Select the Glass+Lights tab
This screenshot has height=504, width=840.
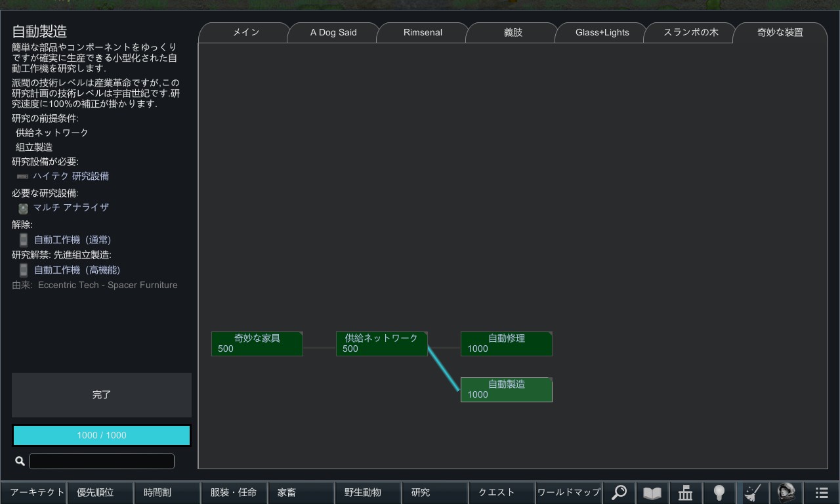coord(602,33)
